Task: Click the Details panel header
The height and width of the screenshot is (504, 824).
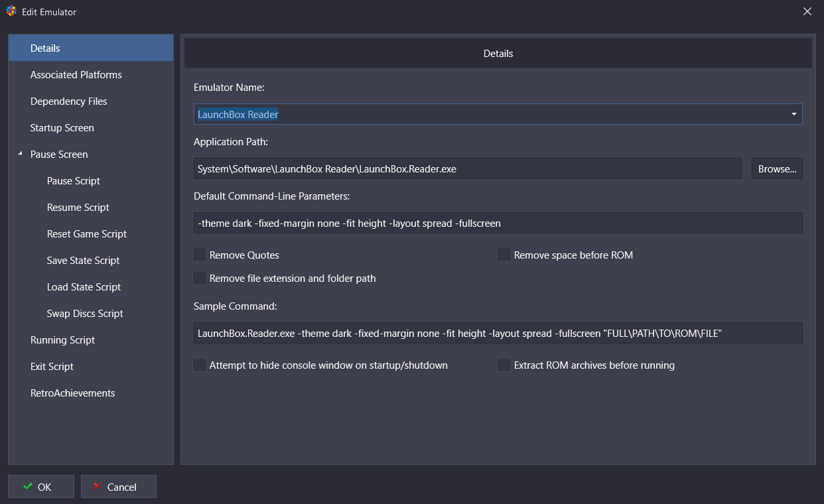Action: click(x=498, y=53)
